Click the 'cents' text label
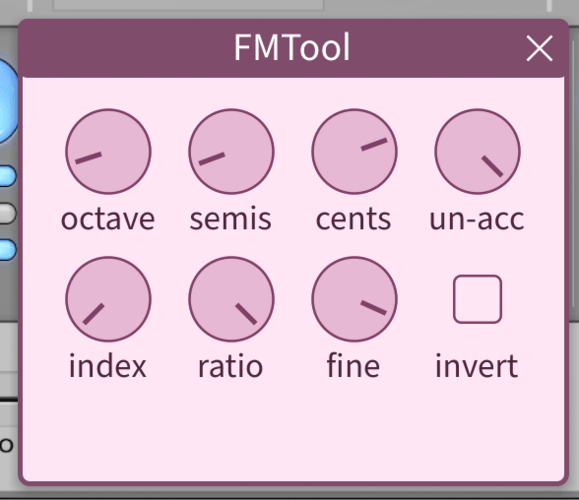The height and width of the screenshot is (500, 579). click(353, 219)
